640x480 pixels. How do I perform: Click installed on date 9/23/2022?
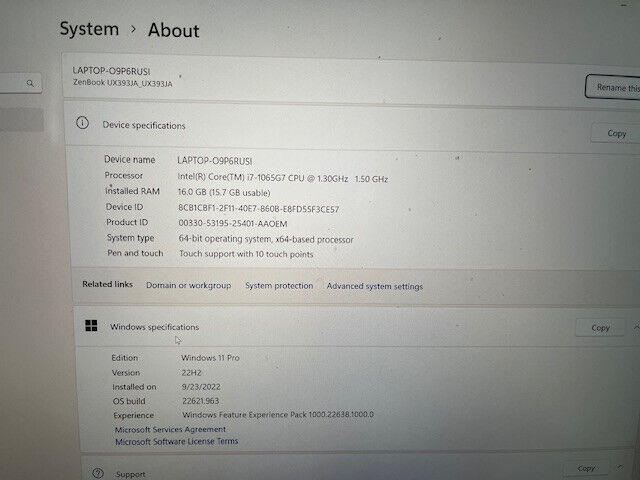(x=201, y=387)
